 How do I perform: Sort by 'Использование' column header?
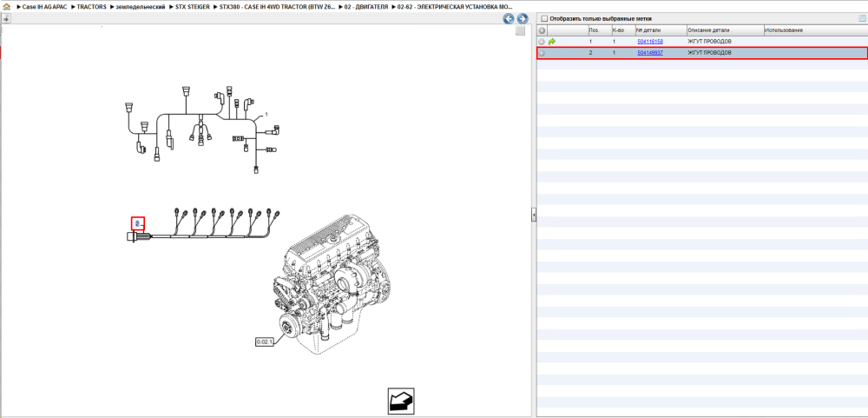[814, 30]
